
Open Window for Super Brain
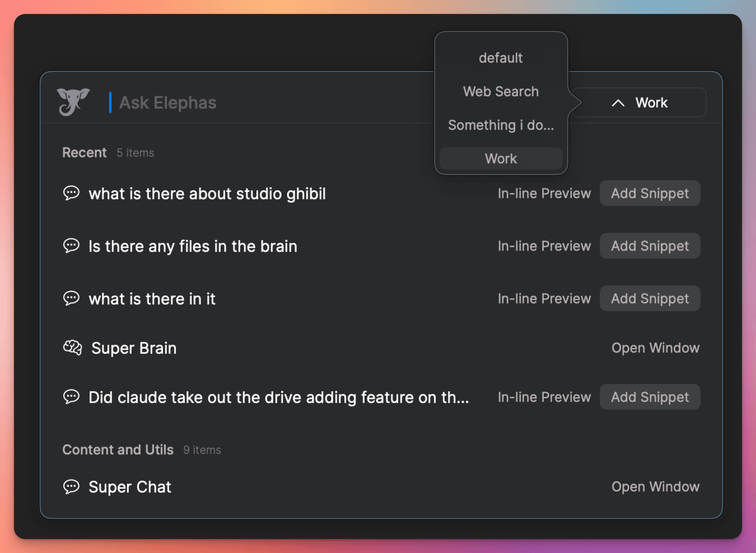point(655,348)
